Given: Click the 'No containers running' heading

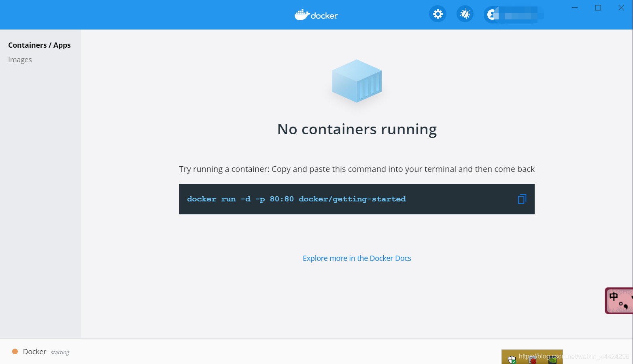Looking at the screenshot, I should (x=357, y=129).
